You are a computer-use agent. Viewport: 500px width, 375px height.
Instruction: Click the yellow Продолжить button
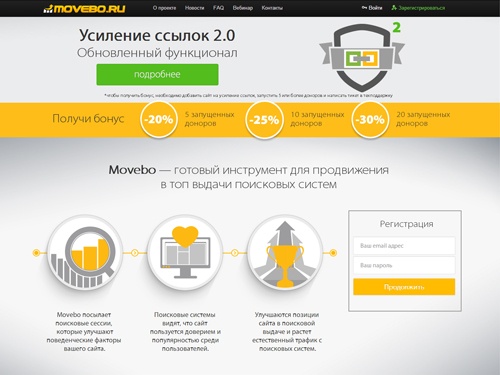coord(404,287)
